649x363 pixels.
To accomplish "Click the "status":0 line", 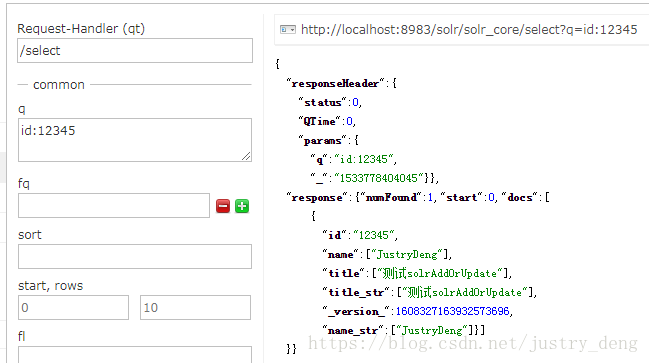I will click(x=330, y=102).
